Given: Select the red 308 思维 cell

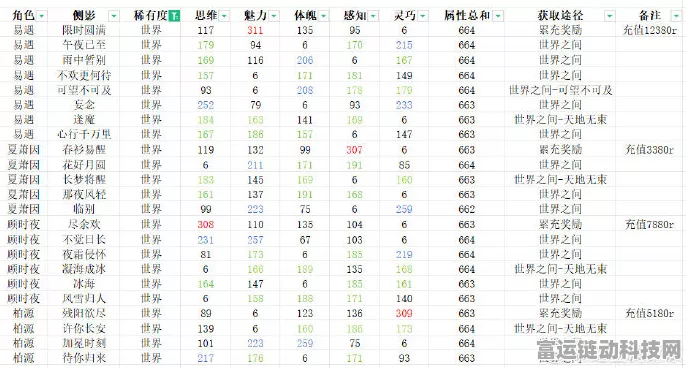Looking at the screenshot, I should (x=206, y=224).
